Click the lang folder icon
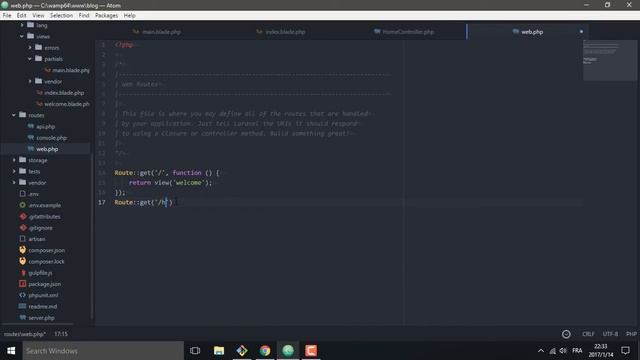 click(31, 25)
